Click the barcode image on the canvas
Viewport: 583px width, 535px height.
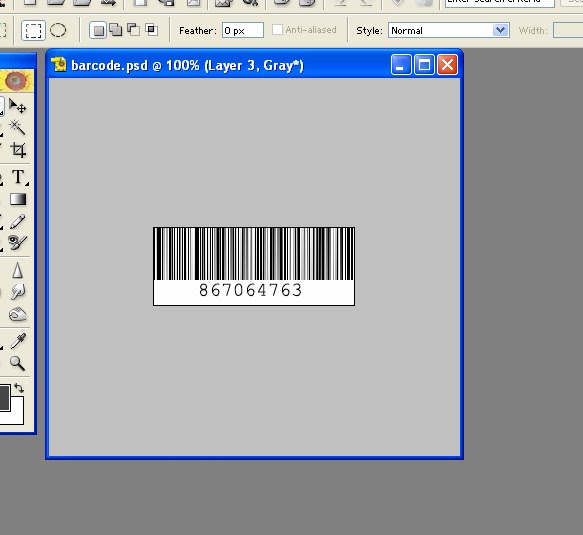point(254,266)
